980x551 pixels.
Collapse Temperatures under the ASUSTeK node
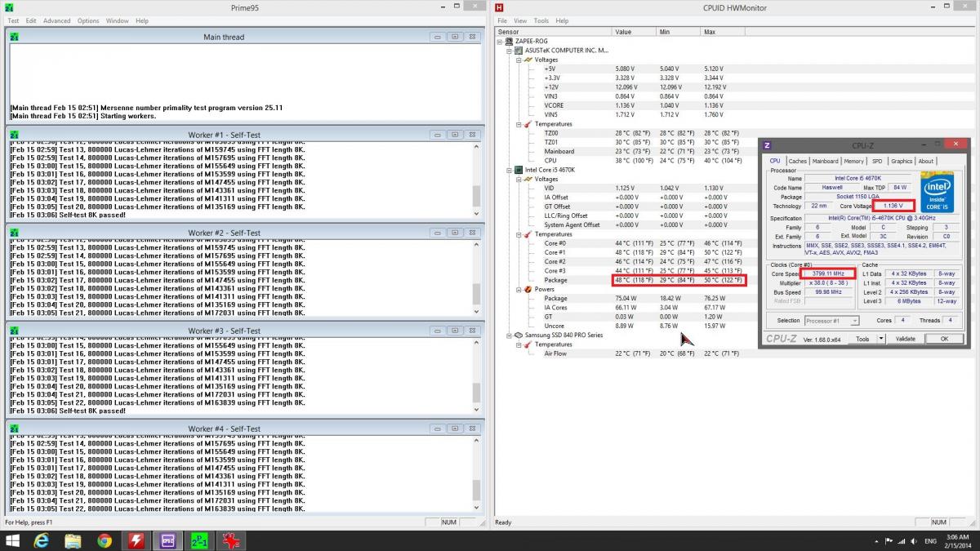(518, 124)
